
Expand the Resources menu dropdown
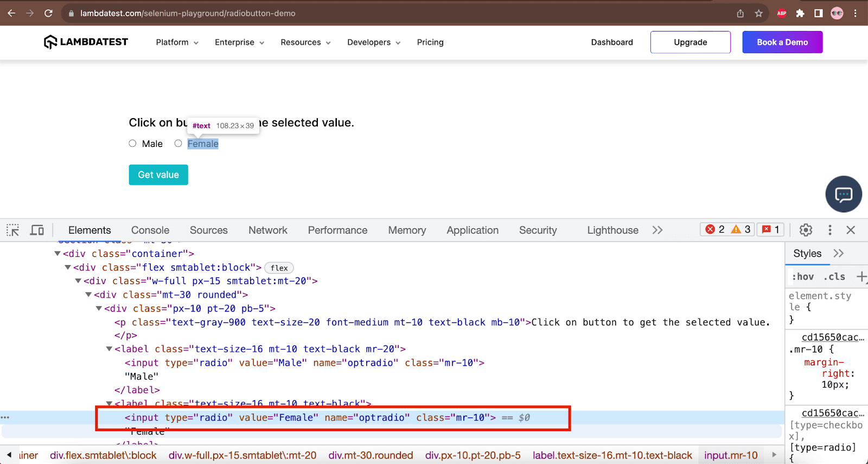tap(305, 42)
